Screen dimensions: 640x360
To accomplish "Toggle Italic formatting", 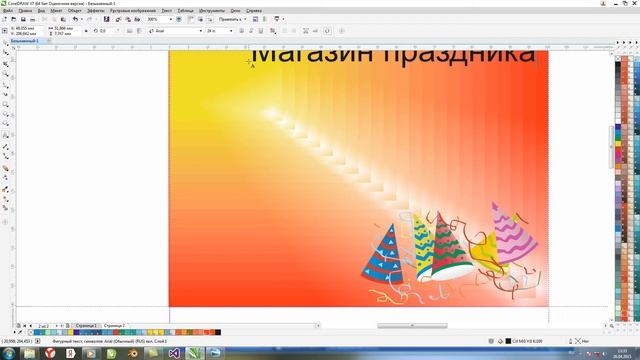I will [251, 31].
